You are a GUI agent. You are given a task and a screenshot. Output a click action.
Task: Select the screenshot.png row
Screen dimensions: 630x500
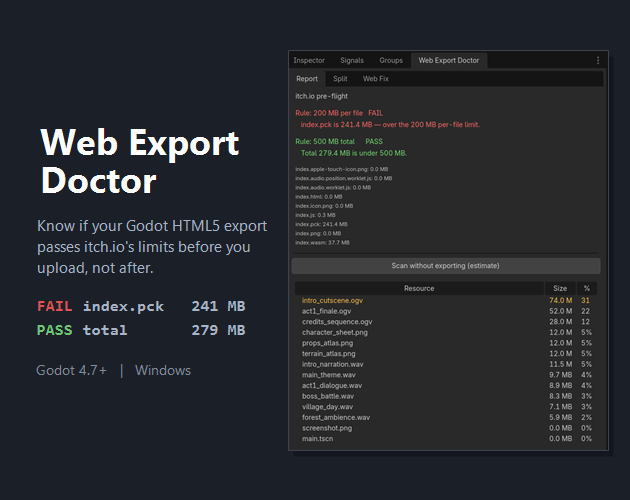coord(446,428)
